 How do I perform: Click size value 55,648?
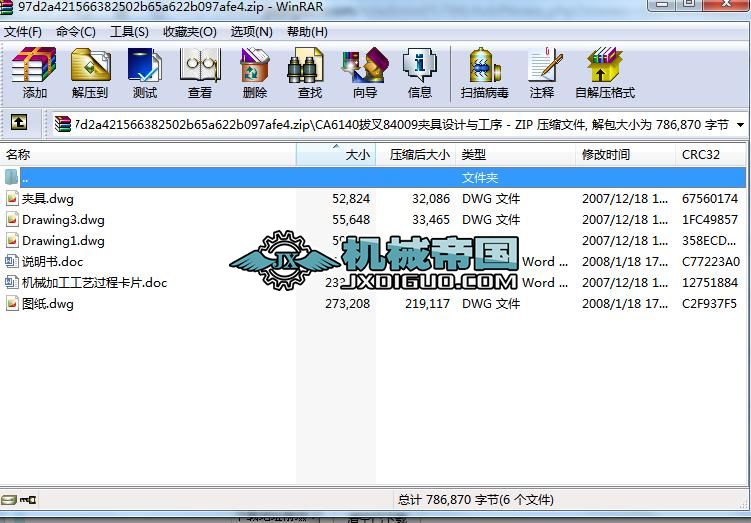pyautogui.click(x=351, y=219)
